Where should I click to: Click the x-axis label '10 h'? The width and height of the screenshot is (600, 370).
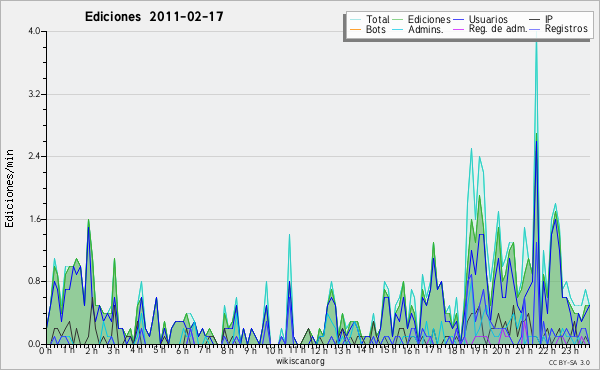click(274, 350)
